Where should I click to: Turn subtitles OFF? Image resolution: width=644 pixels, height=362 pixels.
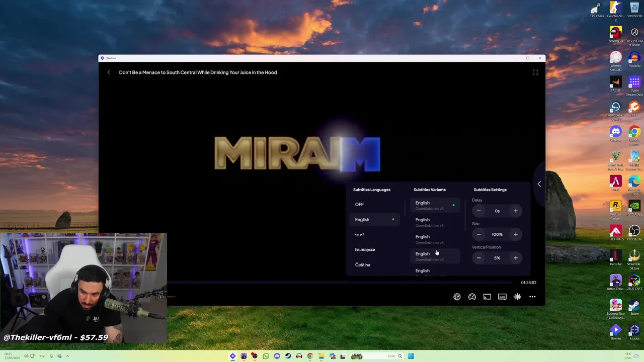[x=375, y=205]
